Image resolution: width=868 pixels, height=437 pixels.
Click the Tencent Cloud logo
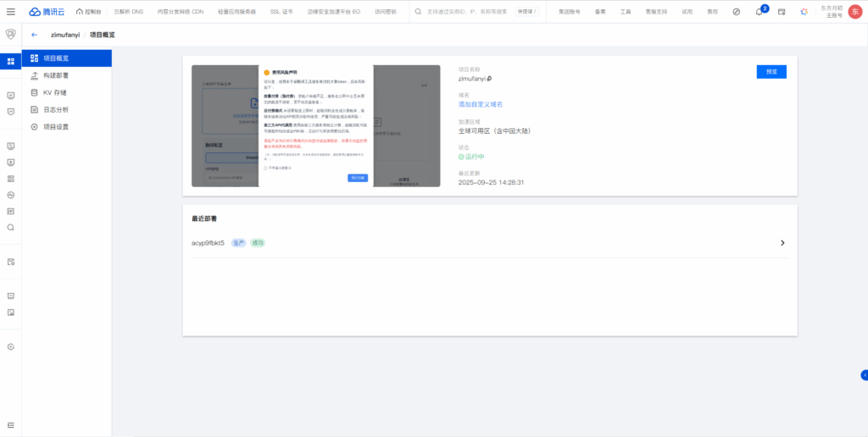click(x=46, y=12)
